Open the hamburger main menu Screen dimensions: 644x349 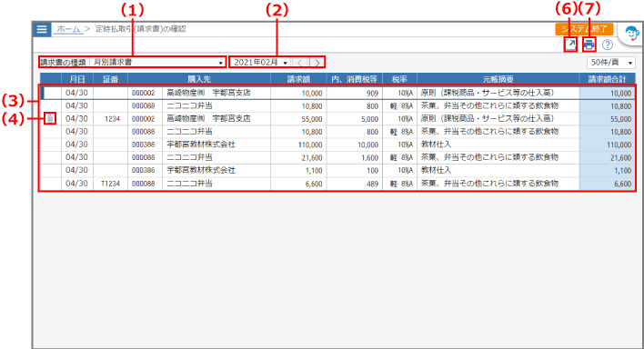[x=42, y=30]
